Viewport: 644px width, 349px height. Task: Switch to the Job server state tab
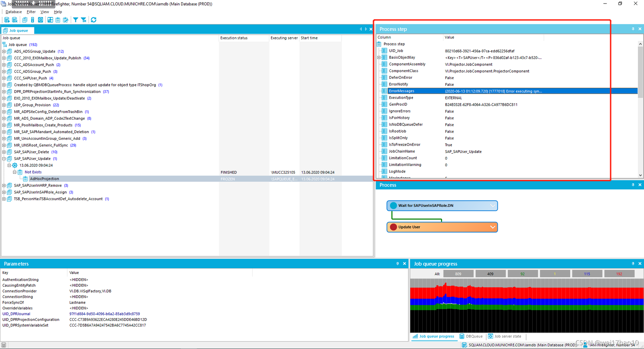[505, 336]
